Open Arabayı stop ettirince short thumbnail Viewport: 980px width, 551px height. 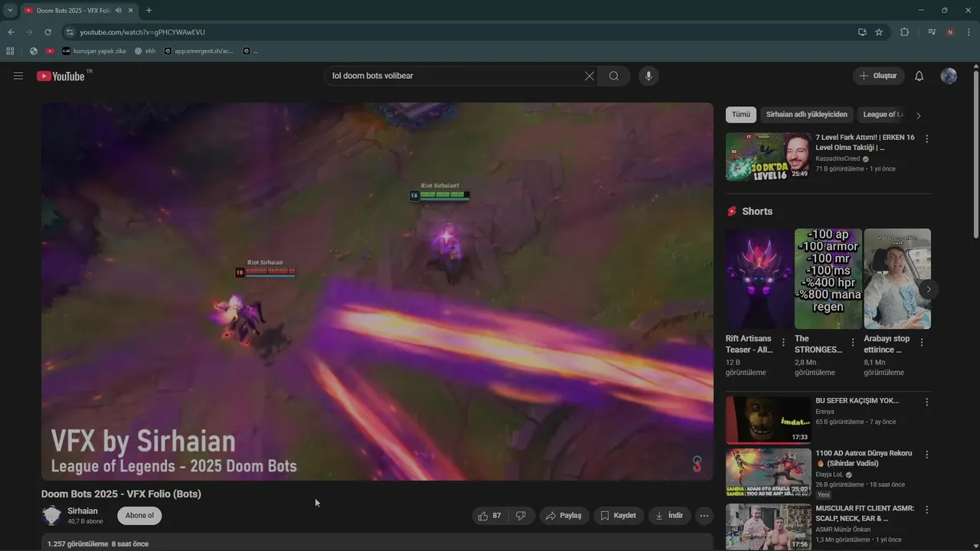point(897,279)
